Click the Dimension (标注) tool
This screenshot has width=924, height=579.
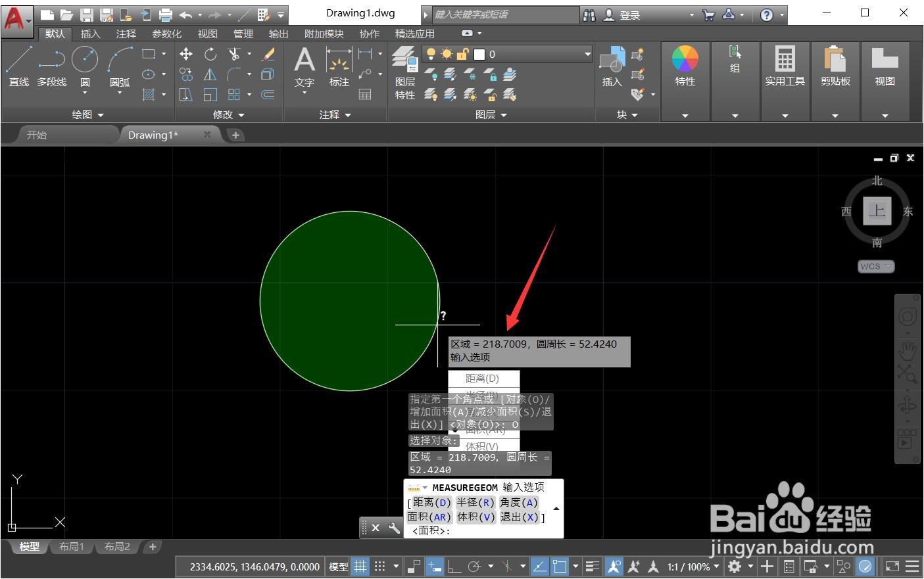(339, 68)
